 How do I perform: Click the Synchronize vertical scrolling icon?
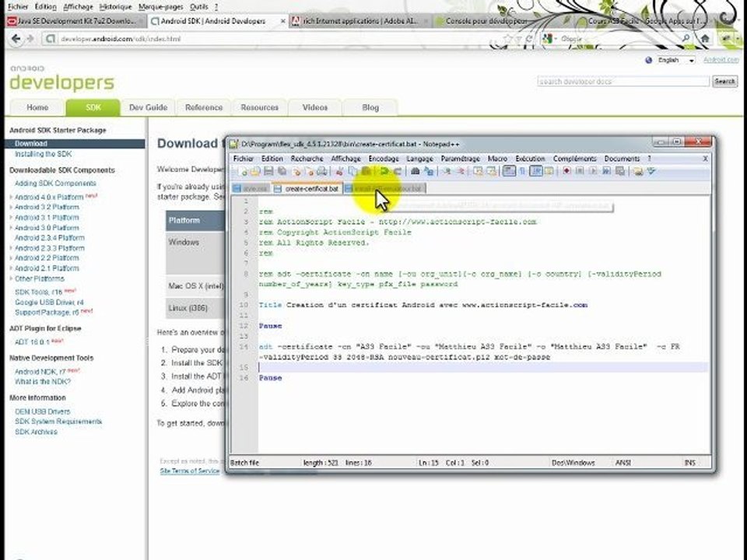(x=478, y=171)
